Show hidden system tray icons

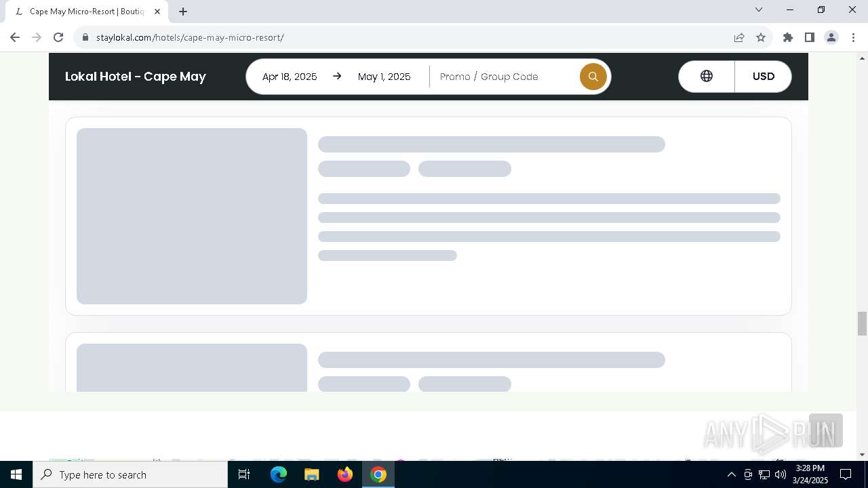(x=731, y=474)
